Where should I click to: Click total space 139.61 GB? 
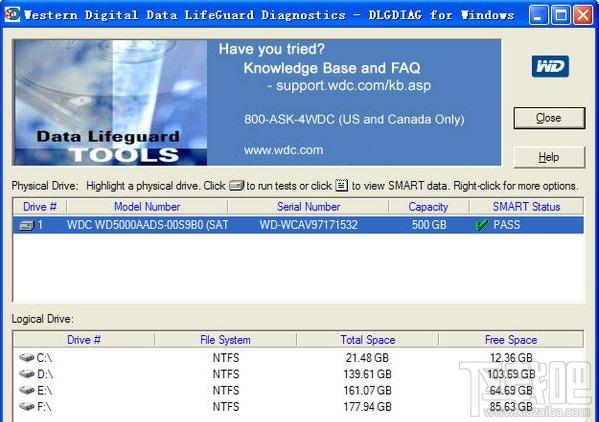coord(367,374)
